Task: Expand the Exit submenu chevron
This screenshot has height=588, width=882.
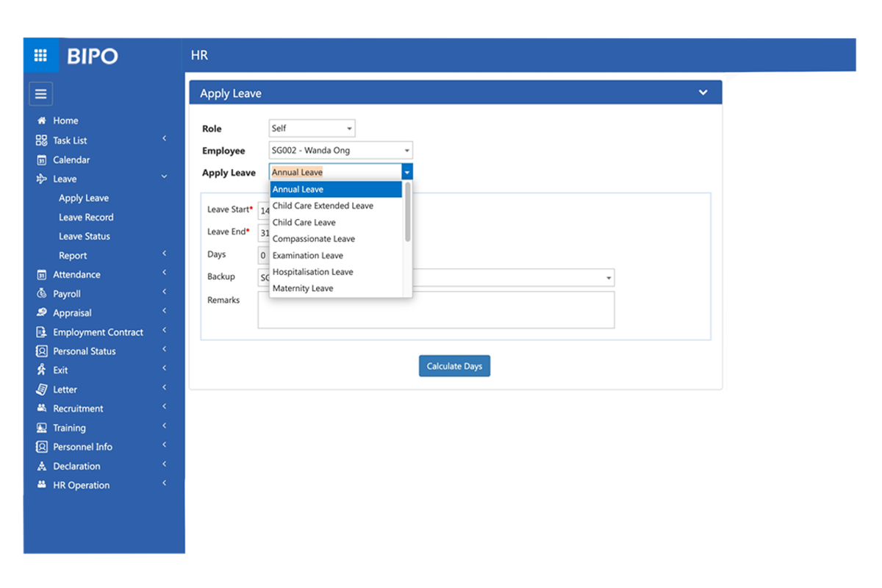Action: 165,368
